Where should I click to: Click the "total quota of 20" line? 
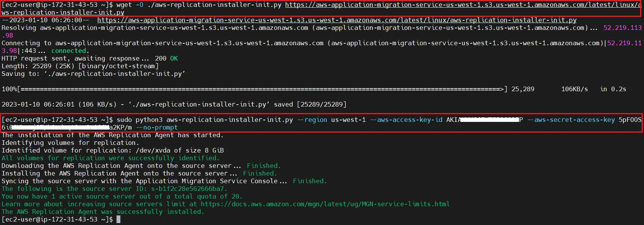coord(122,196)
